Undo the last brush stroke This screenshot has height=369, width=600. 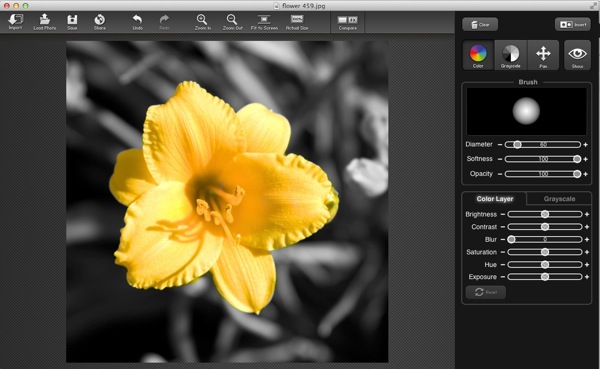(137, 22)
